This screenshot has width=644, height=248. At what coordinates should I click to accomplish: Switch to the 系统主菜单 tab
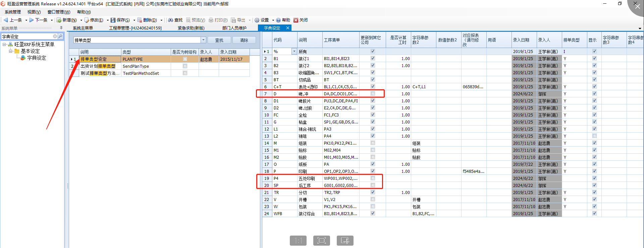[83, 28]
